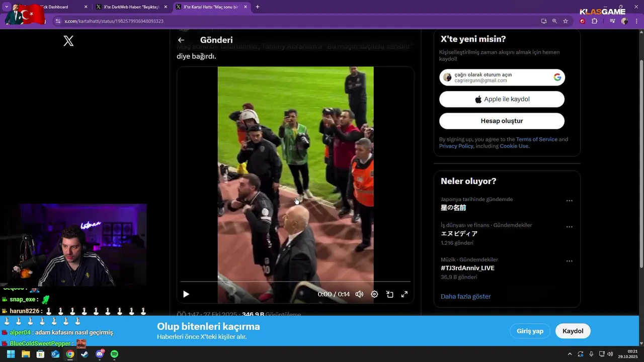The height and width of the screenshot is (362, 644).
Task: Click the address bar URL
Action: coord(114,21)
